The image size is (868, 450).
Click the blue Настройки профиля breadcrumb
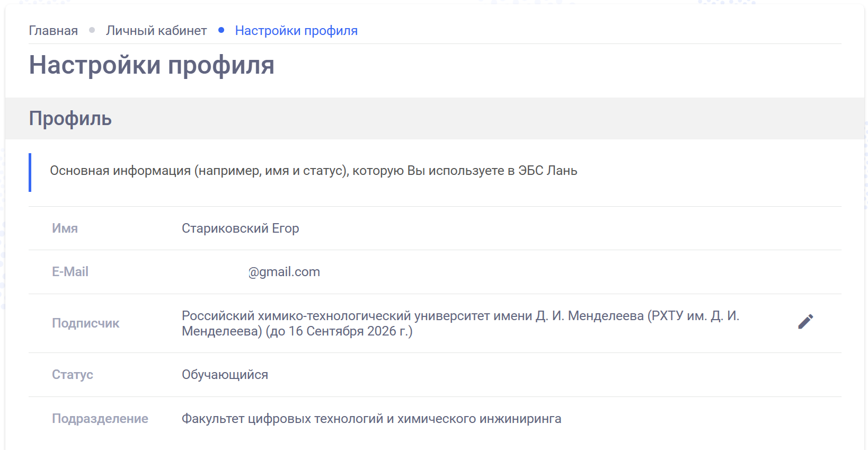pos(296,31)
